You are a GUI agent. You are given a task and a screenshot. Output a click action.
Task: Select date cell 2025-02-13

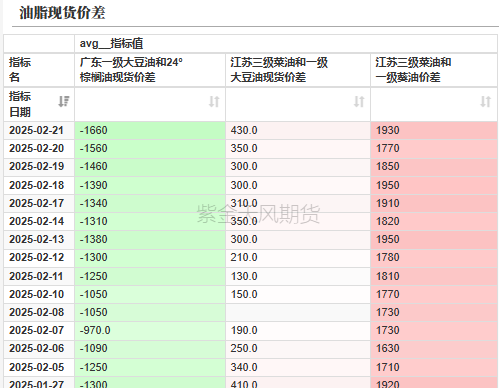(x=39, y=239)
